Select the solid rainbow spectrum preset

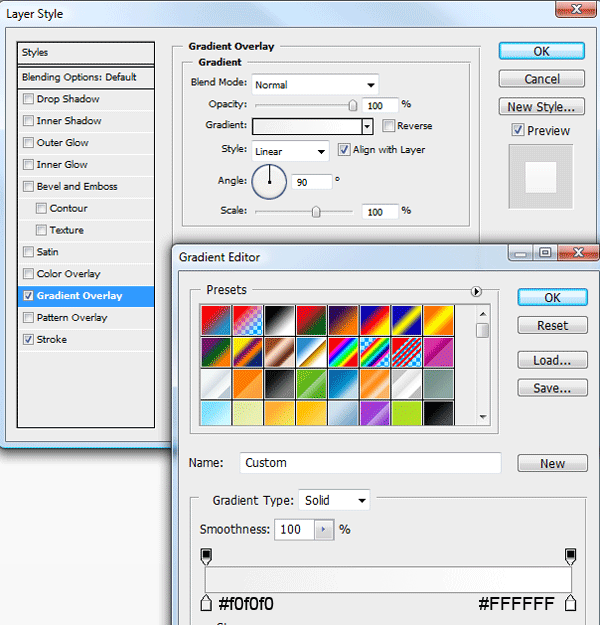pyautogui.click(x=343, y=352)
